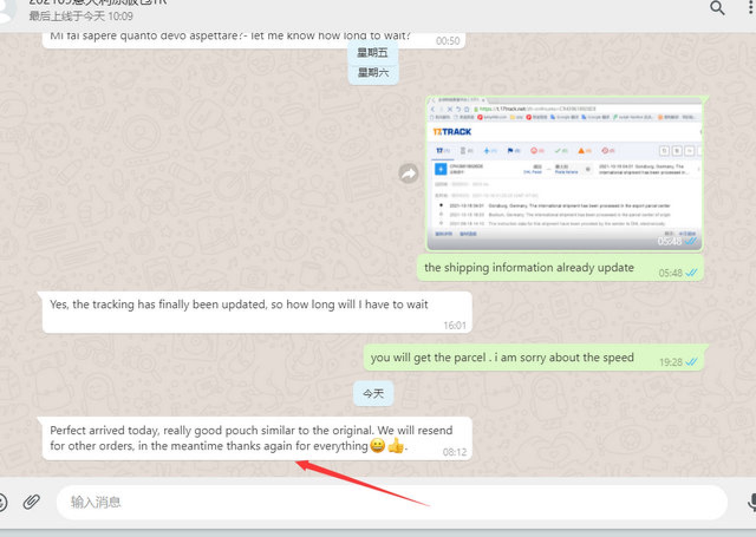Image resolution: width=756 pixels, height=537 pixels.
Task: Open the emoji picker beside the paperclip
Action: point(2,502)
